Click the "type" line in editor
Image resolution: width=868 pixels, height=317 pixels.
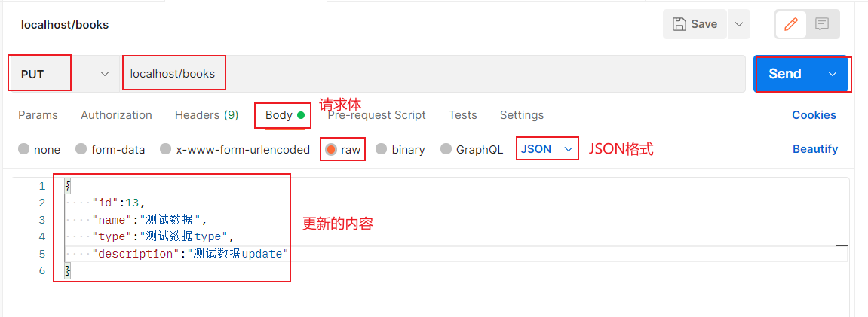click(x=164, y=236)
